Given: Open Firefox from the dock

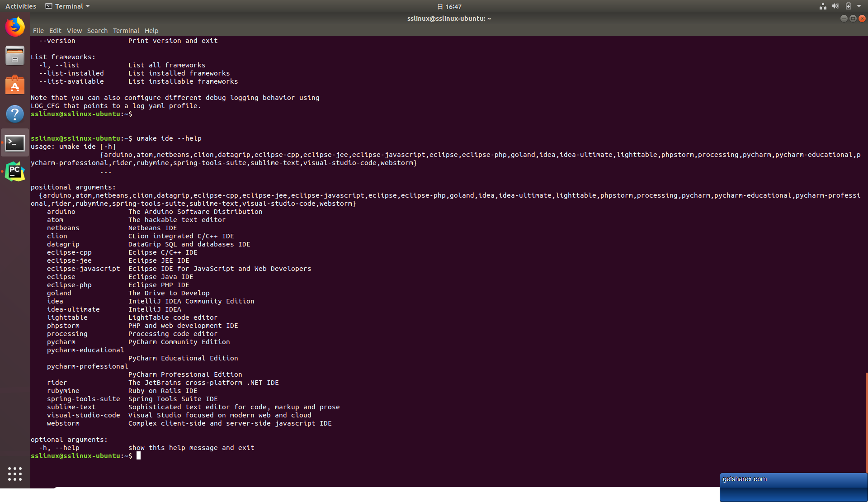Looking at the screenshot, I should coord(15,27).
